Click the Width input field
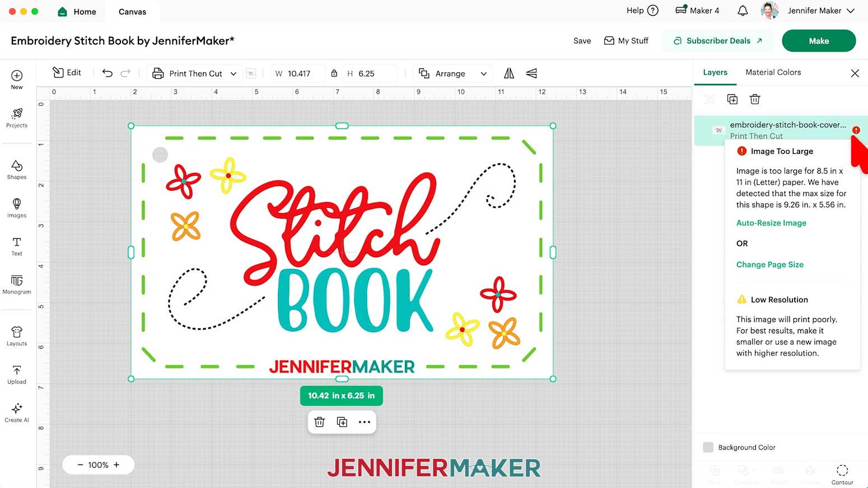The image size is (868, 488). point(298,73)
